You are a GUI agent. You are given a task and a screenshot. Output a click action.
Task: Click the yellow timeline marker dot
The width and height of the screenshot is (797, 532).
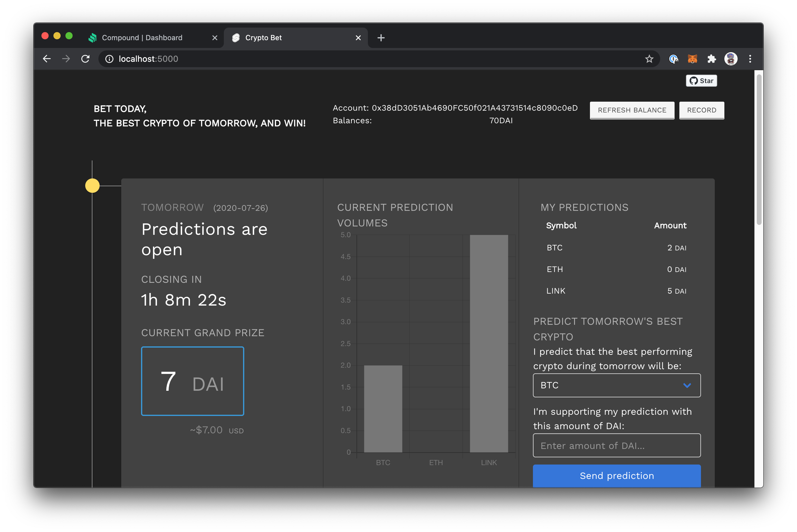pos(92,186)
